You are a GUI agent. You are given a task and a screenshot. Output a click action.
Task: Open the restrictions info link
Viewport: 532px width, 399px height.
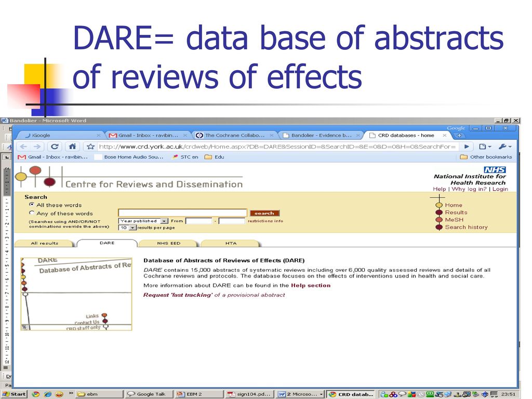pos(265,221)
